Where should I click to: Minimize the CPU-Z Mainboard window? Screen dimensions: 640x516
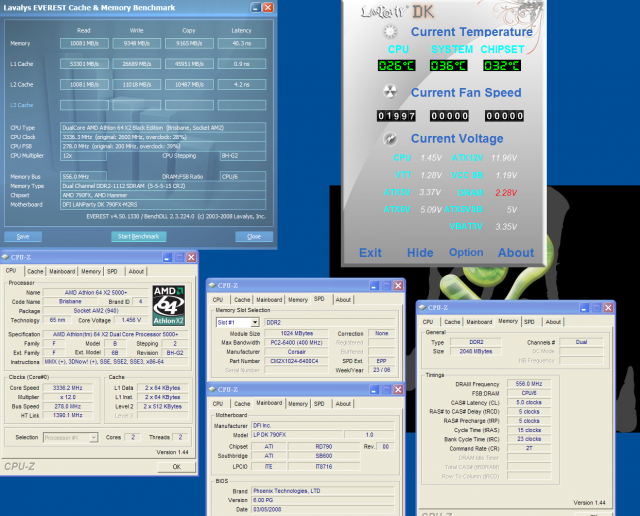coord(374,389)
